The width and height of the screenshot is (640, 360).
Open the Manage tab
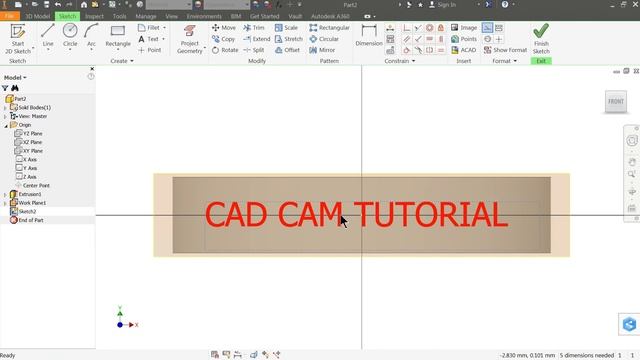146,16
